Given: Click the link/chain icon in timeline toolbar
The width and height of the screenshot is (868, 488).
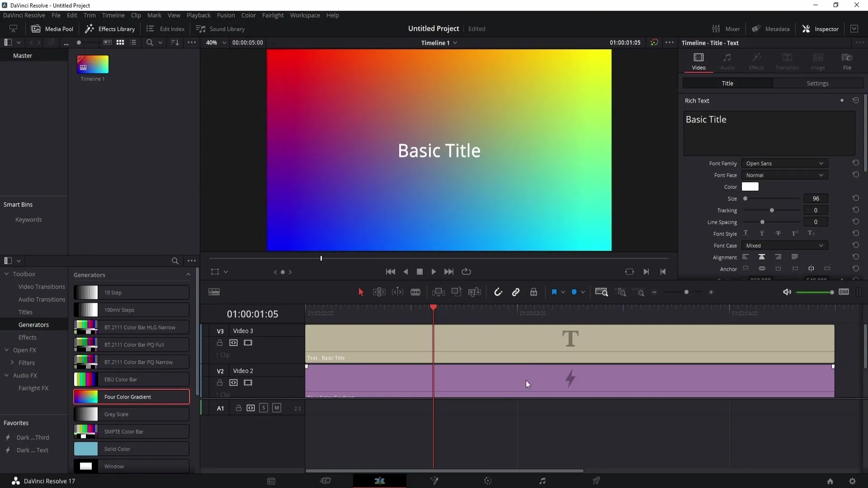Looking at the screenshot, I should (516, 292).
